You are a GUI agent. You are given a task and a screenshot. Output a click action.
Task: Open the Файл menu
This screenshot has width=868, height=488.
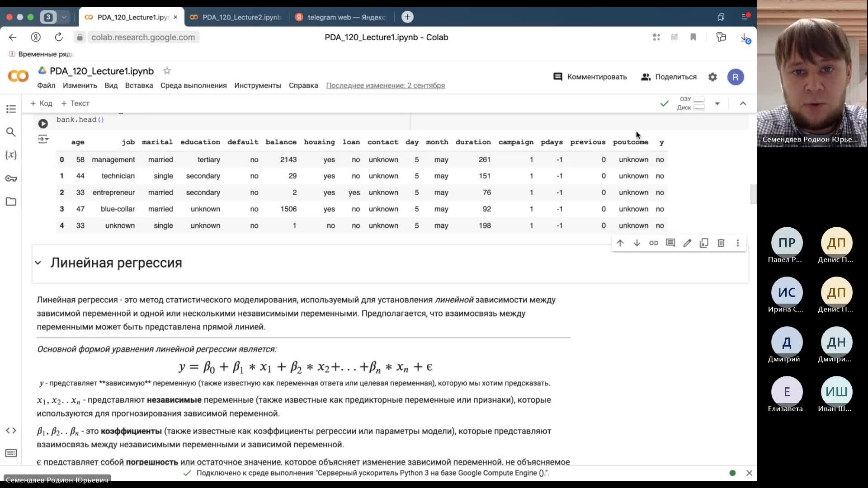(x=46, y=85)
